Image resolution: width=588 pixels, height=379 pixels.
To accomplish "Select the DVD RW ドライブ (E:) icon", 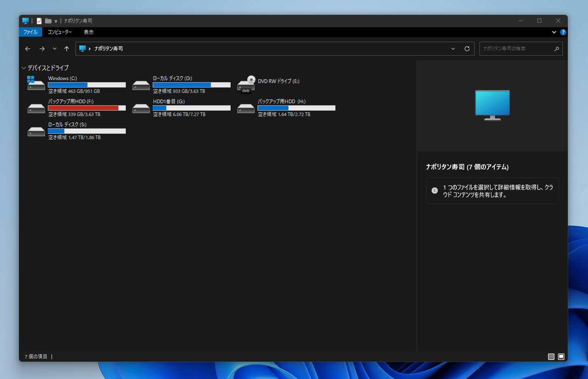I will 246,84.
